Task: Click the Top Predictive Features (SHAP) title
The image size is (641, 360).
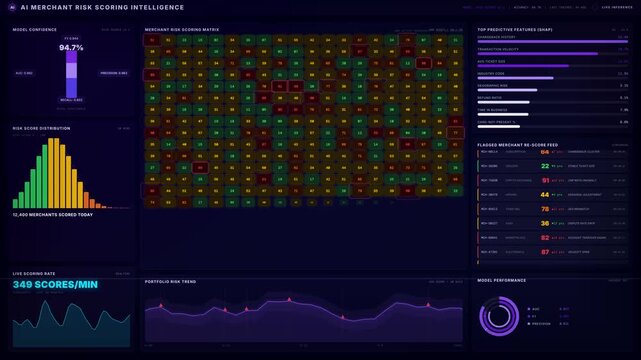Action: pos(515,30)
